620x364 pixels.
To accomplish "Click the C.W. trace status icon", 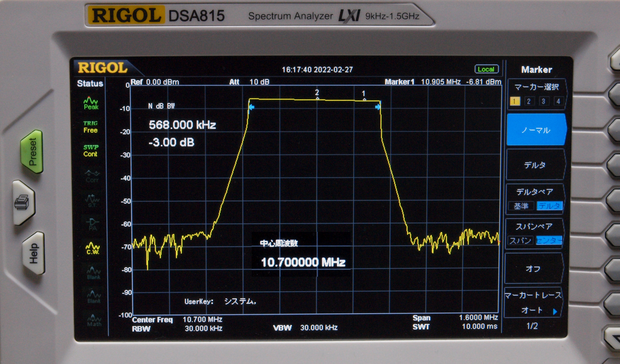I will click(93, 248).
